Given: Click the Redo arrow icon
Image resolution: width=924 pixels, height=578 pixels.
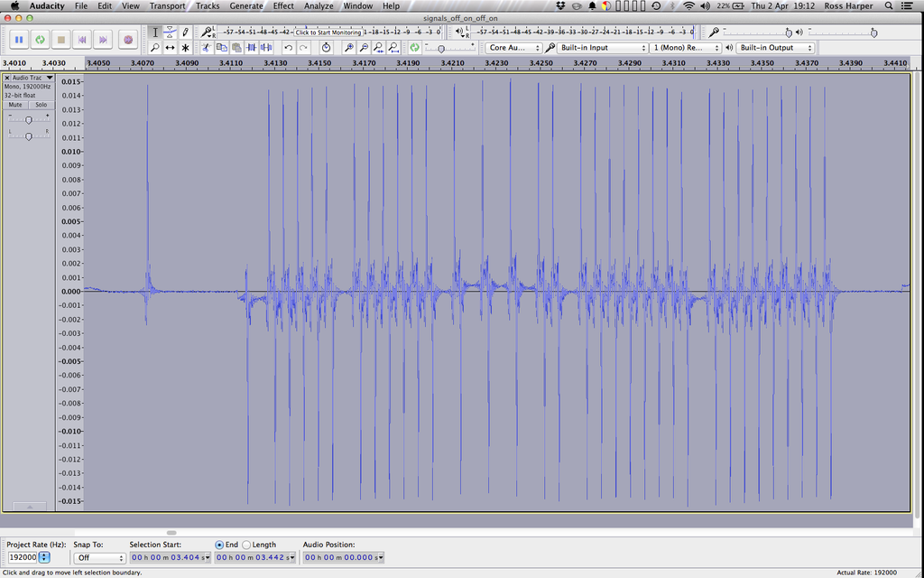Looking at the screenshot, I should pyautogui.click(x=303, y=48).
